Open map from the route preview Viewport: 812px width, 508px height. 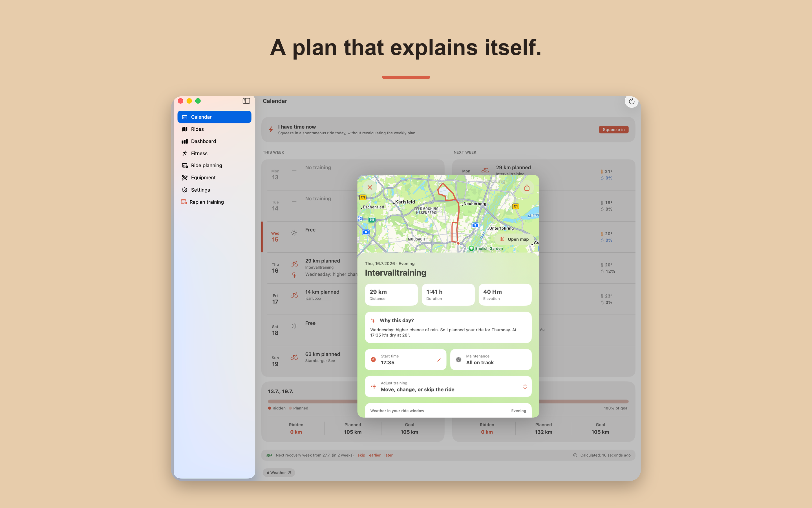514,239
